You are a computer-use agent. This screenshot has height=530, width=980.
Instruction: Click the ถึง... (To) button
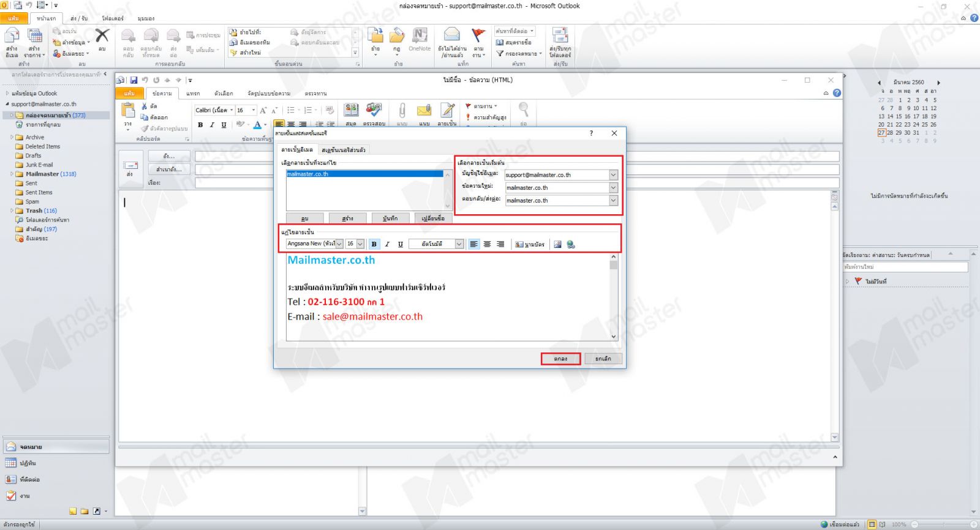(x=169, y=156)
